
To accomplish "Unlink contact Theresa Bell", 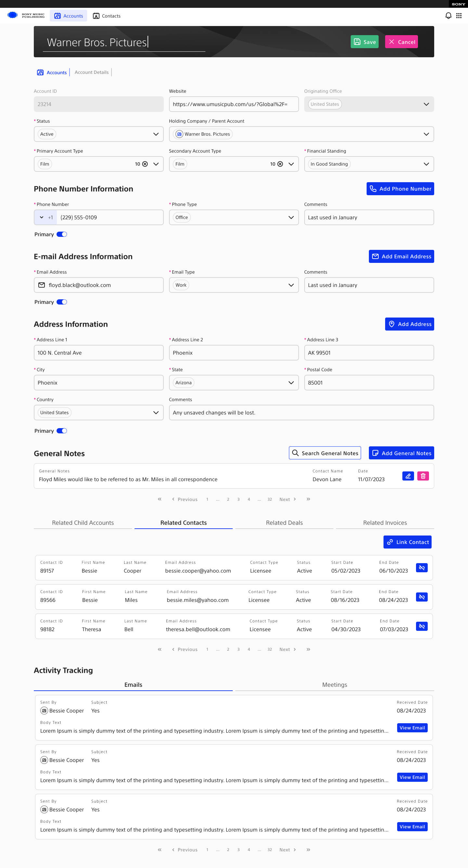I will (x=422, y=626).
